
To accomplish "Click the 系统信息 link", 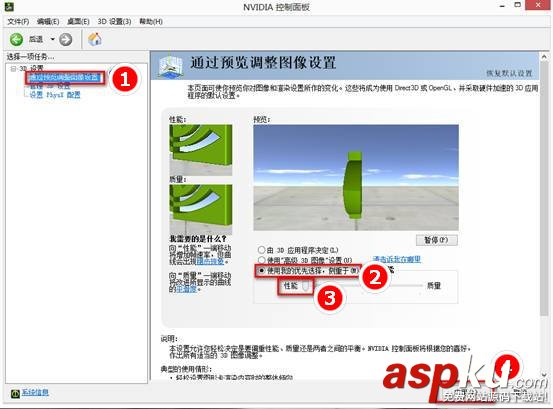I will [35, 392].
